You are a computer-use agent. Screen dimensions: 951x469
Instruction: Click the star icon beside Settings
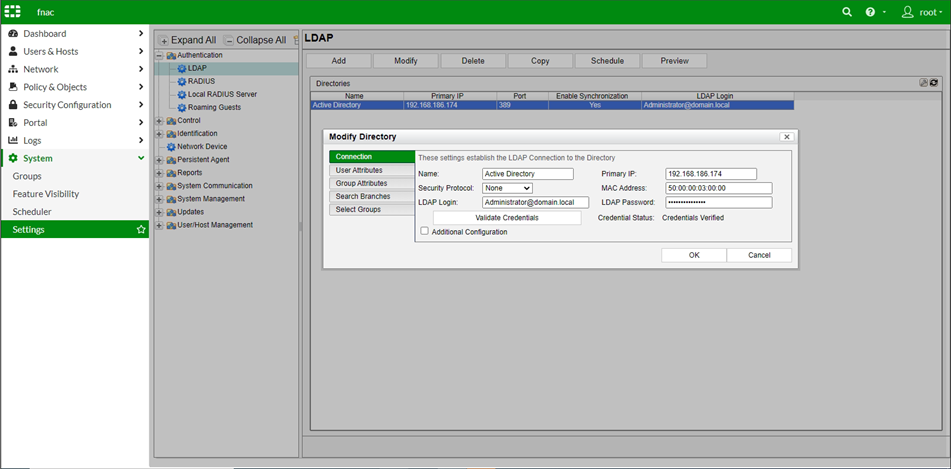(141, 230)
